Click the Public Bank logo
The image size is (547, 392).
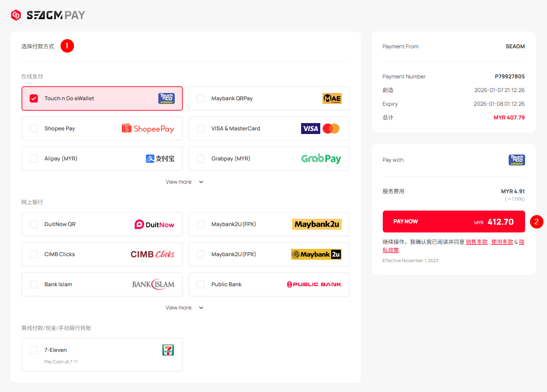(x=314, y=284)
